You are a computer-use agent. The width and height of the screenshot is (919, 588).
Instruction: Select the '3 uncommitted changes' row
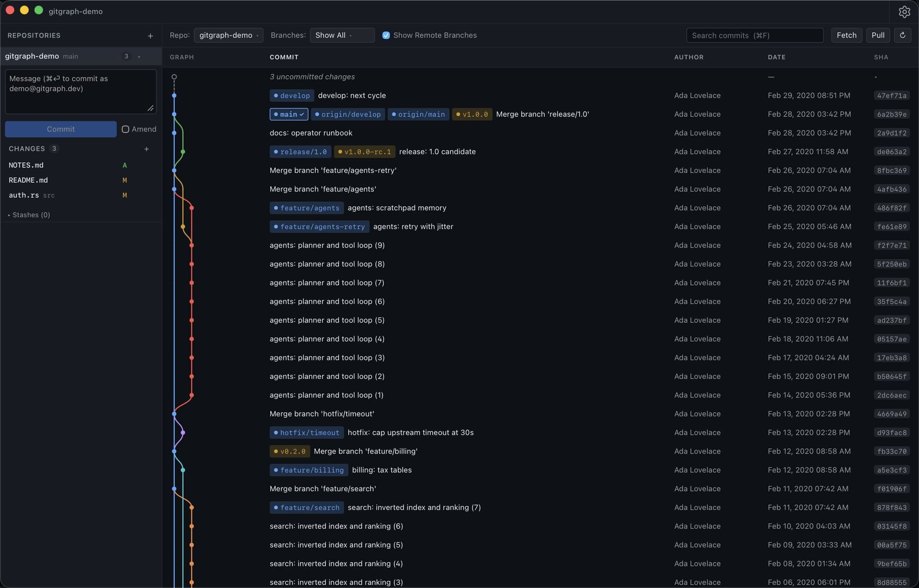tap(540, 77)
